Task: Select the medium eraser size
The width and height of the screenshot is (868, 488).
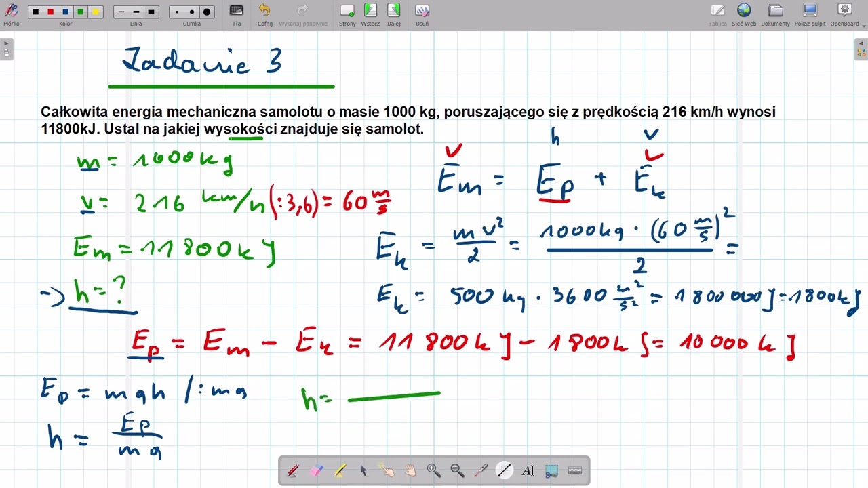Action: (192, 12)
